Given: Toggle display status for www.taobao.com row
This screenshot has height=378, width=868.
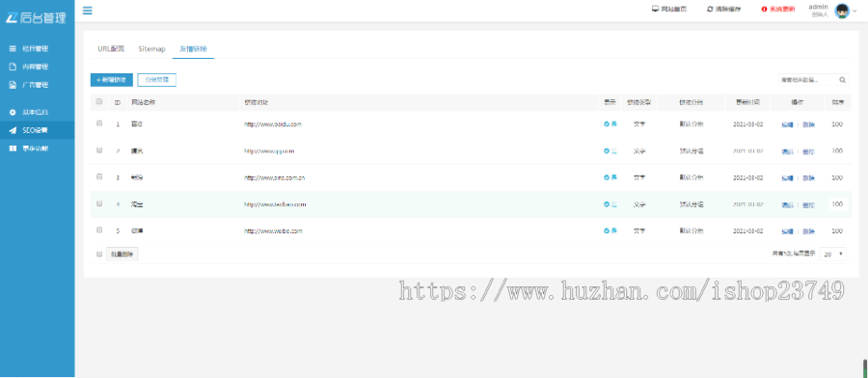Looking at the screenshot, I should point(610,204).
